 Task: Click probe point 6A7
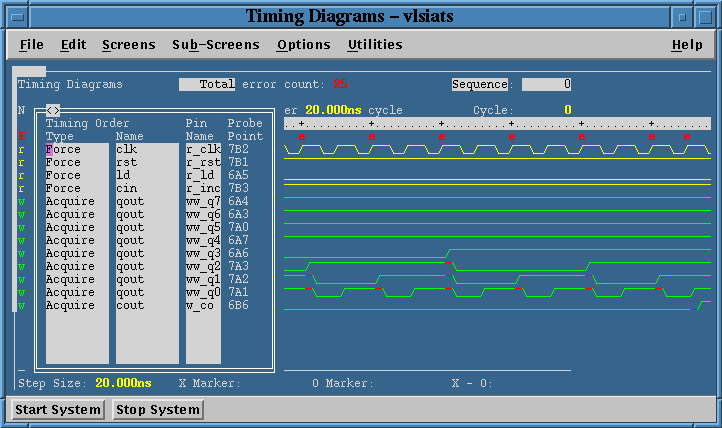tap(238, 240)
